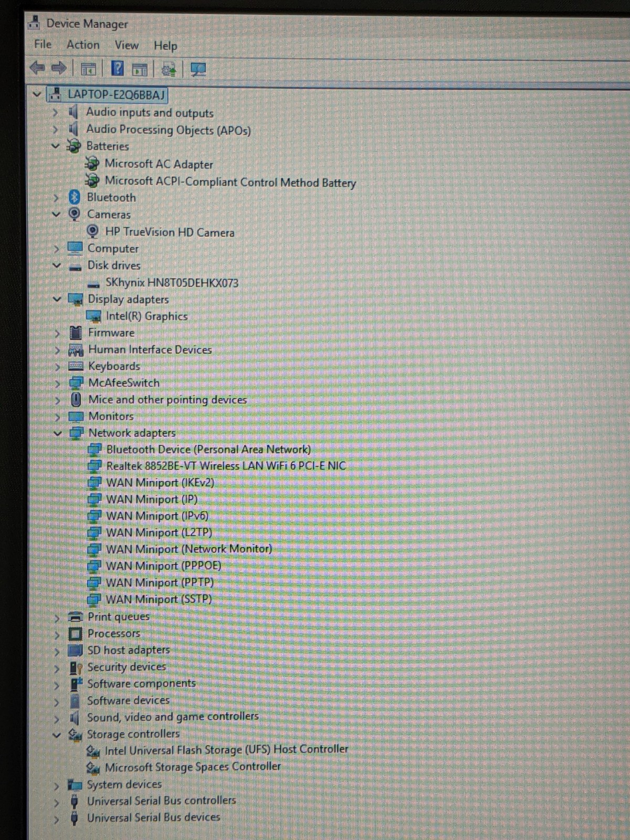The height and width of the screenshot is (840, 630).
Task: Click the Show/Hide Console Tree toolbar icon
Action: point(88,69)
